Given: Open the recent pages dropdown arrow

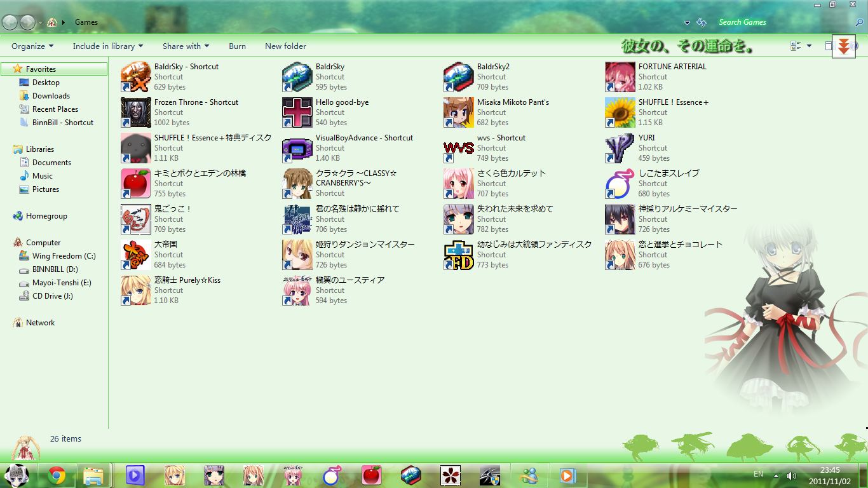Looking at the screenshot, I should click(40, 23).
